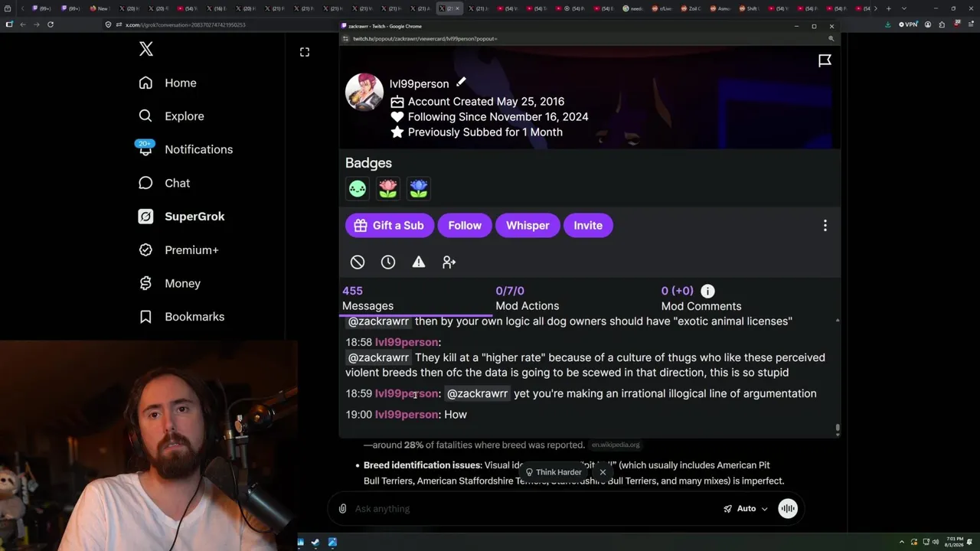
Task: Click the add-moderator person icon
Action: [449, 262]
